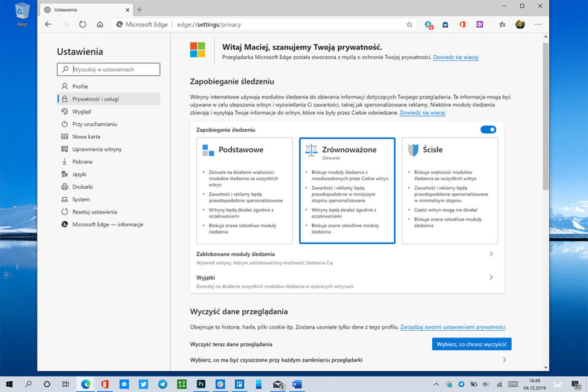Select the Zrównoważone tracking prevention card
This screenshot has width=588, height=392.
[x=348, y=190]
